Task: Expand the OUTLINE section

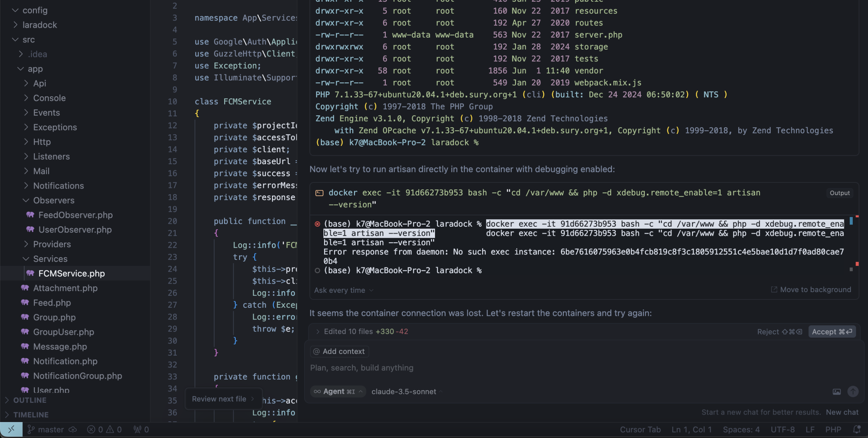Action: coord(29,400)
